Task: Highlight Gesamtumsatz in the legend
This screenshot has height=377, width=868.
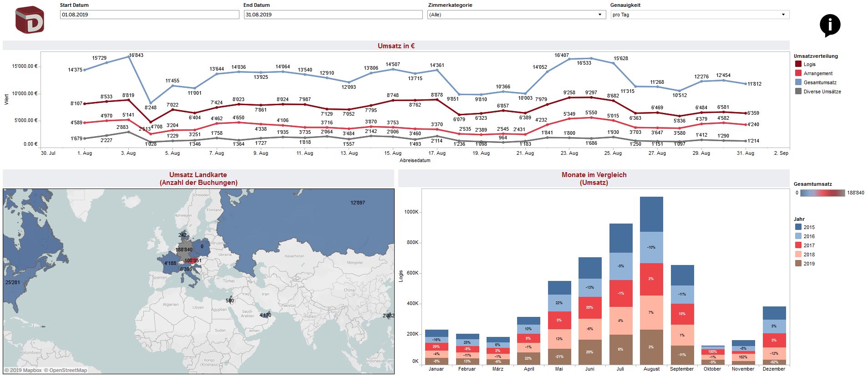Action: pyautogui.click(x=820, y=82)
